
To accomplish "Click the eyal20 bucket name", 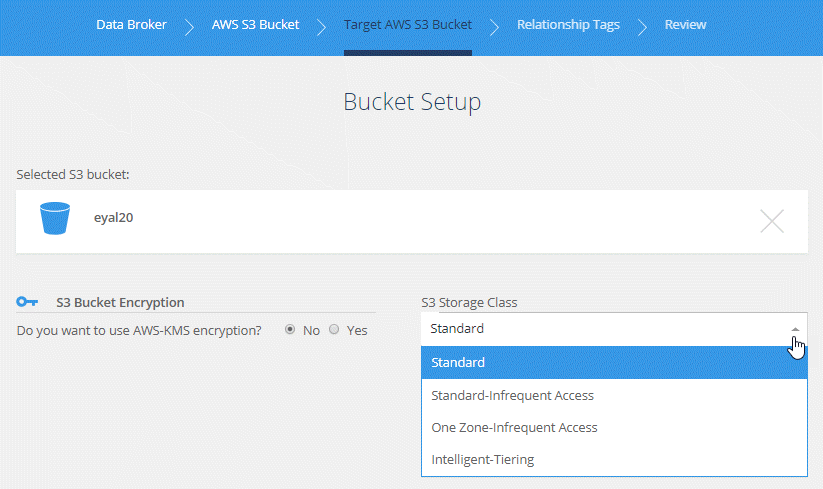I will pyautogui.click(x=113, y=217).
